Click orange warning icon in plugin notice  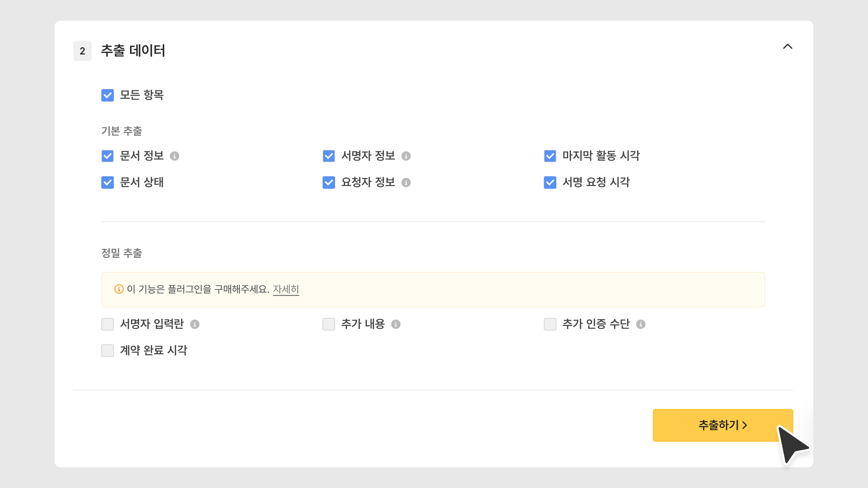coord(119,289)
